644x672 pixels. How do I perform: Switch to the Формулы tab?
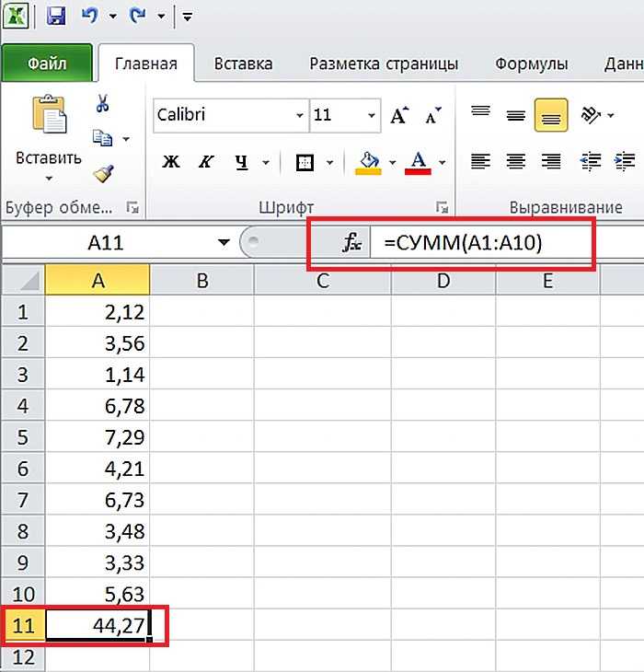pos(532,64)
